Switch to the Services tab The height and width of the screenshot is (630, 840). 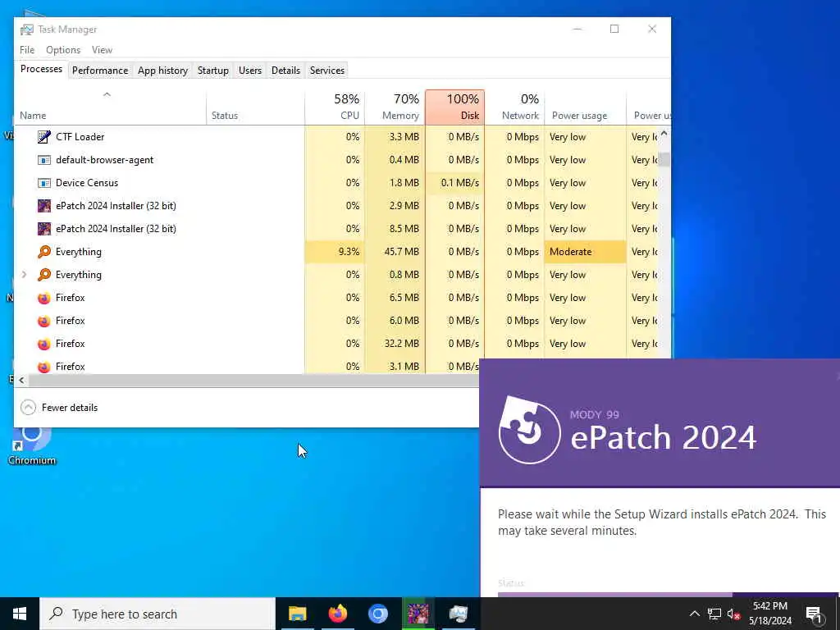click(326, 71)
